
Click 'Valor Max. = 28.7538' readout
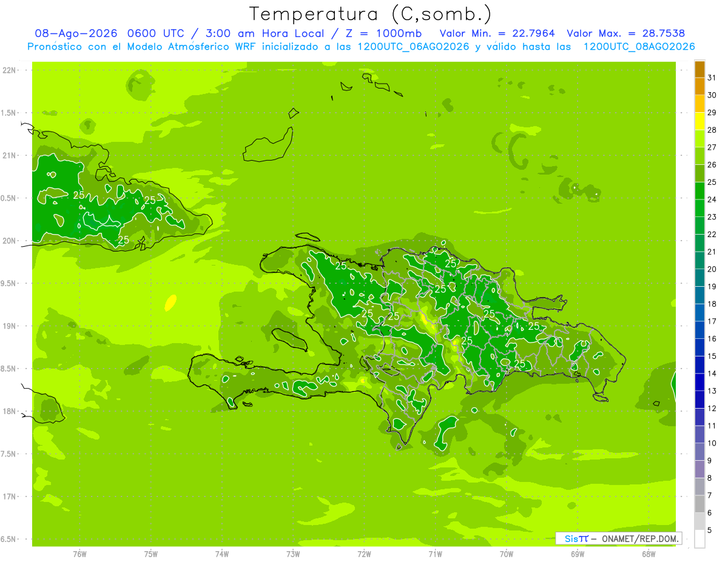626,33
